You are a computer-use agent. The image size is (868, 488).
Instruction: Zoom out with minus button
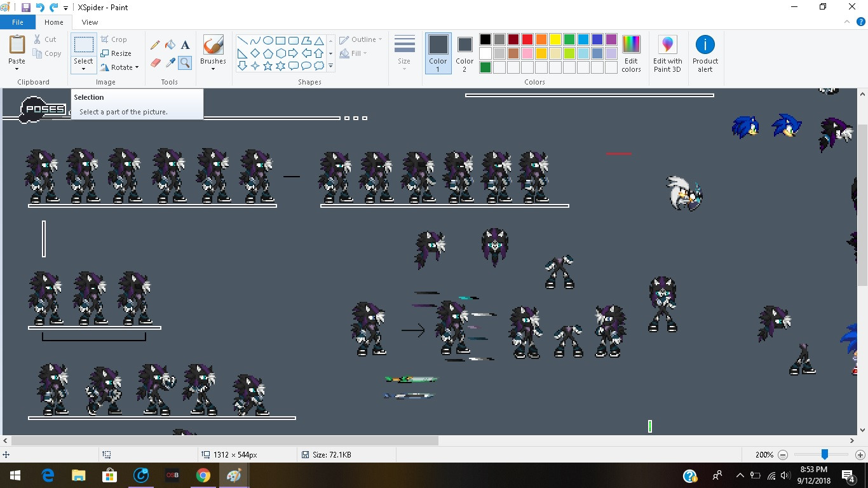pos(783,455)
